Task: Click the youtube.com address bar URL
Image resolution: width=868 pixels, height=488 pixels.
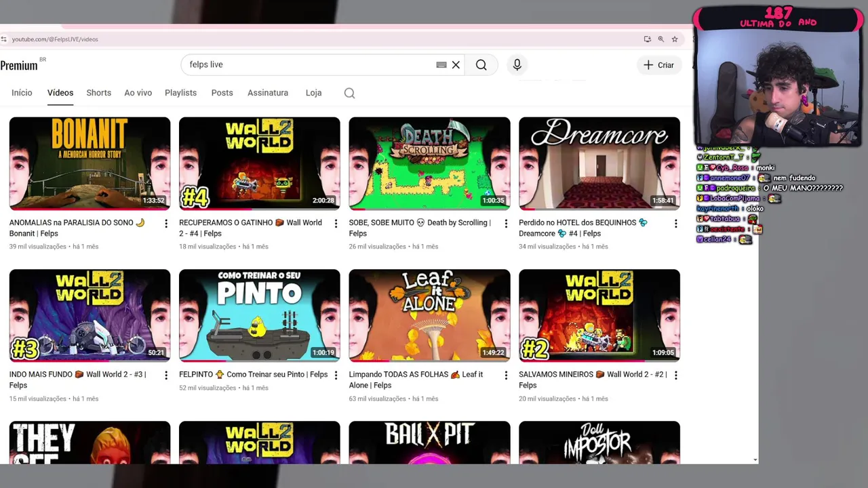Action: [x=55, y=39]
